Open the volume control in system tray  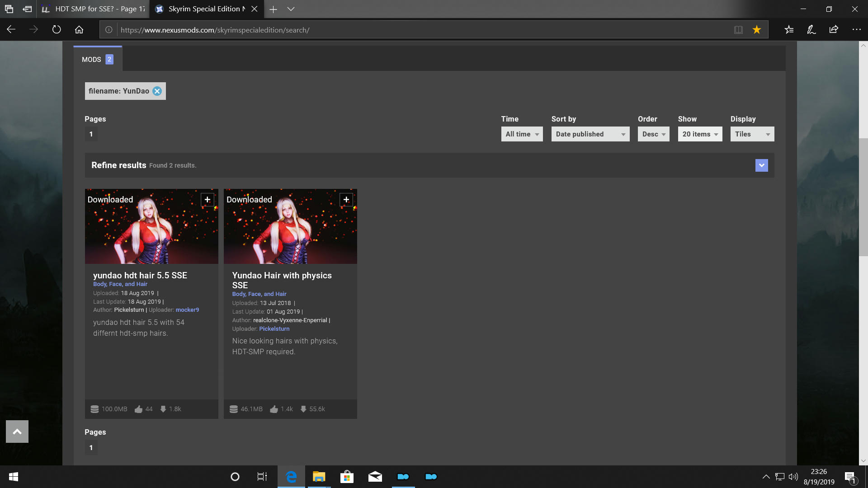(793, 477)
